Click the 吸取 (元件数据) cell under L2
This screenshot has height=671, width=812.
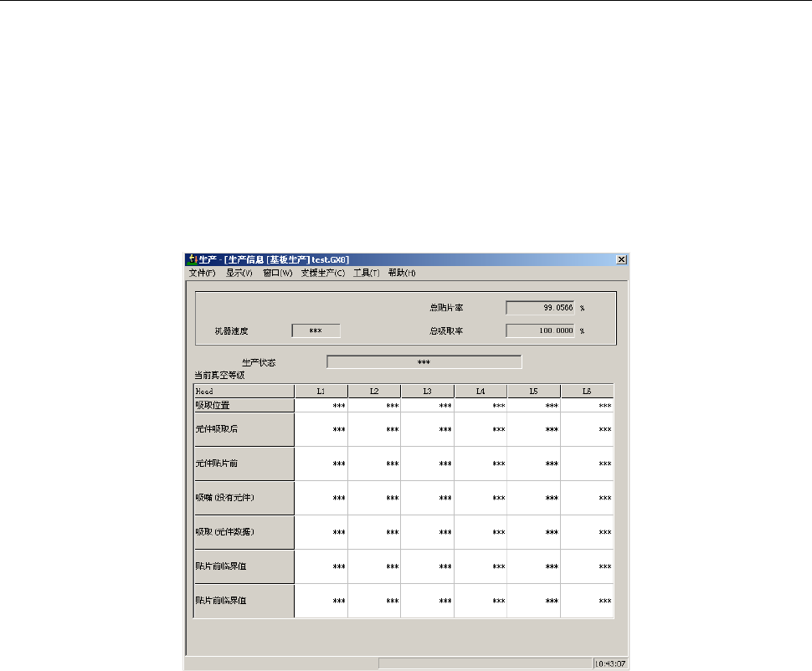pos(374,532)
